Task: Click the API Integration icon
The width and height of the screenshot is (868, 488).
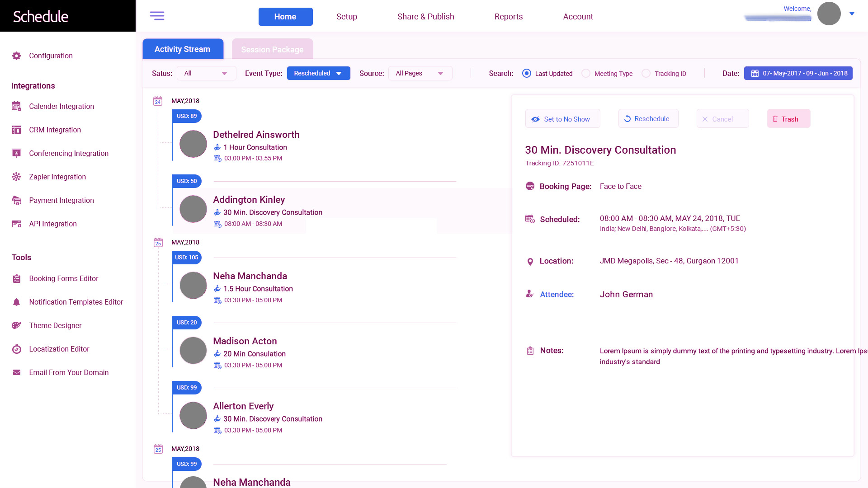Action: pos(17,224)
